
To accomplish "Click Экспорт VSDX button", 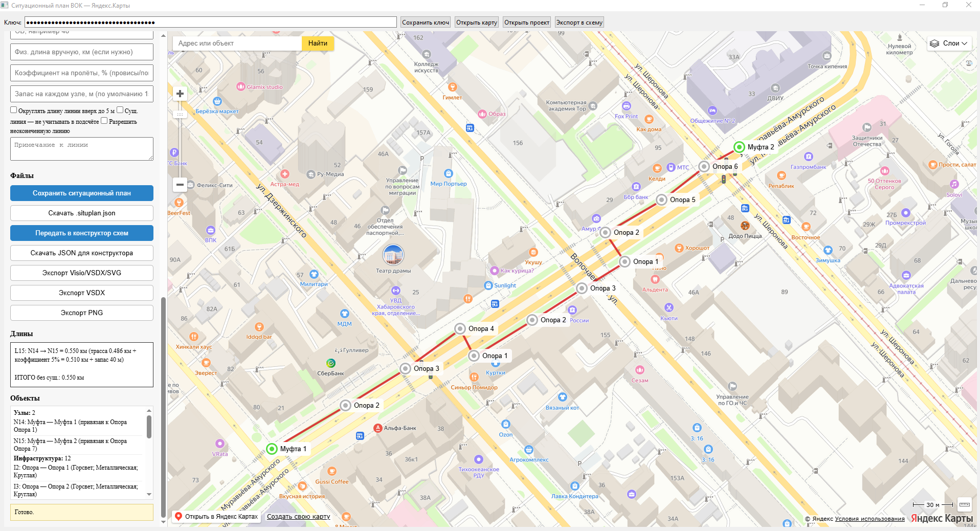I will click(82, 293).
